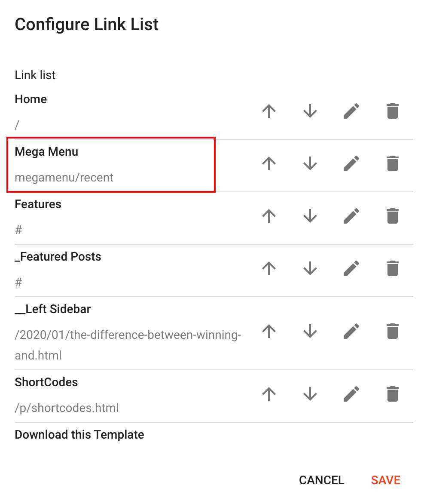
Task: Move the Home link down
Action: tap(310, 111)
